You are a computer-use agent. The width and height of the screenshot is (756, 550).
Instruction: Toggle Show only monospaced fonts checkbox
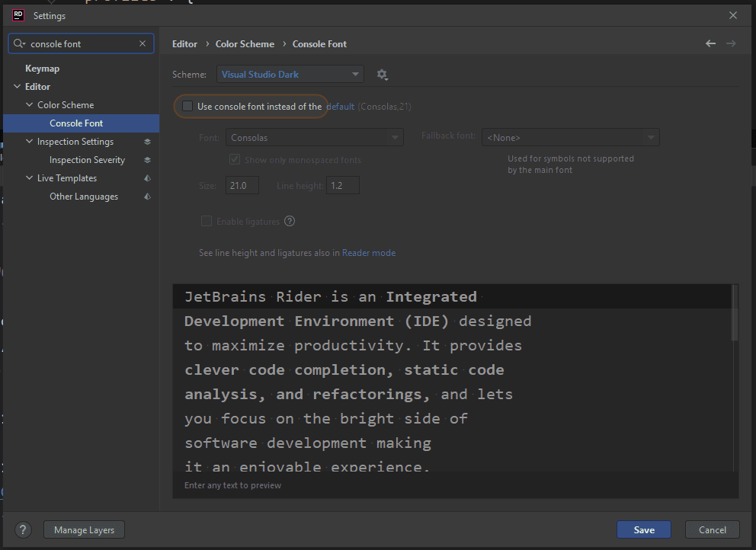(235, 160)
